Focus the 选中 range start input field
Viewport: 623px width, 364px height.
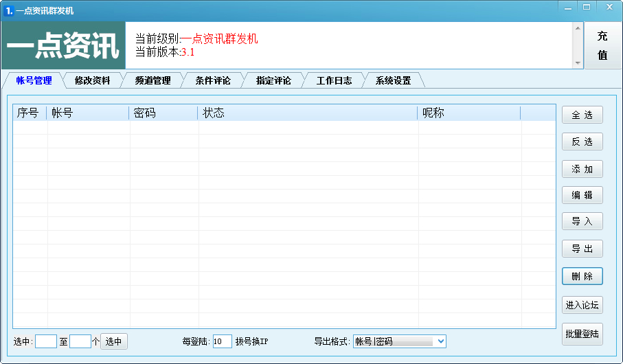[46, 341]
